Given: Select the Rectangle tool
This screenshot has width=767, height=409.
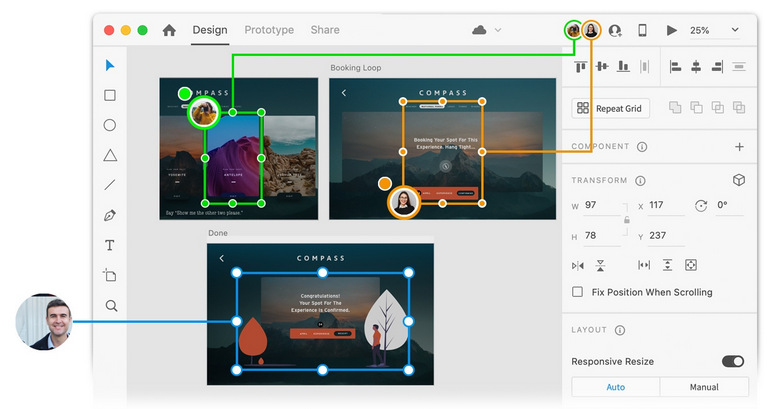Looking at the screenshot, I should [110, 95].
